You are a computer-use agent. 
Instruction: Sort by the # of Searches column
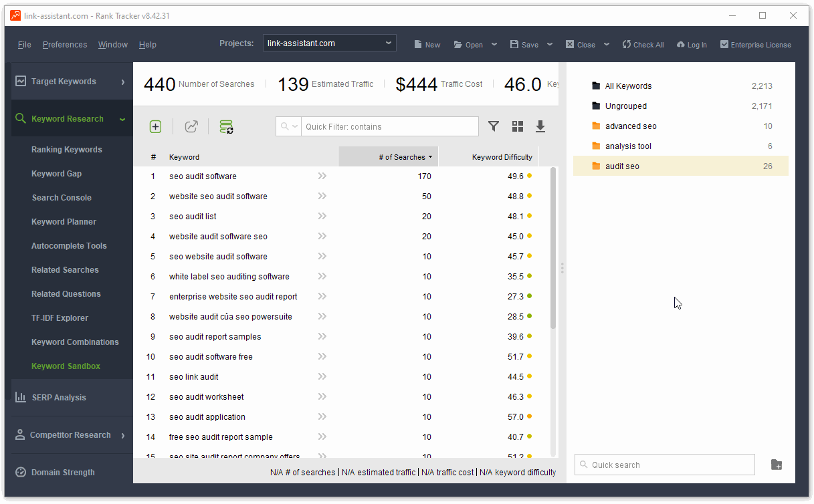pos(388,157)
